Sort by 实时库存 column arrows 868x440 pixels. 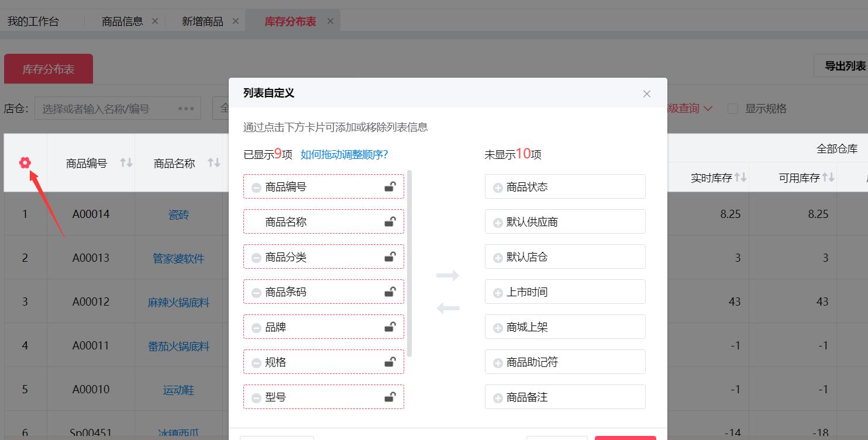coord(741,177)
